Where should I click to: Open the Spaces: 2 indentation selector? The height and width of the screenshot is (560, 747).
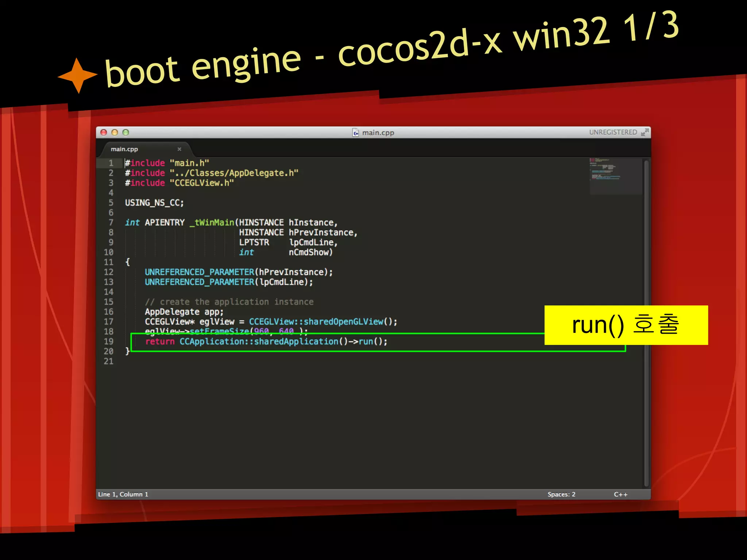[x=561, y=494]
